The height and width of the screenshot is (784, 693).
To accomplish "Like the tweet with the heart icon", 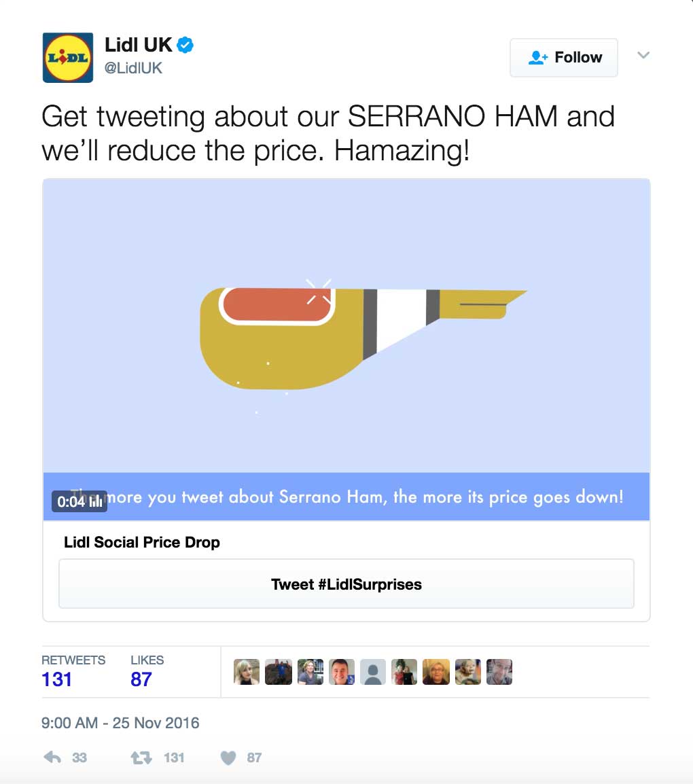I will click(x=228, y=758).
